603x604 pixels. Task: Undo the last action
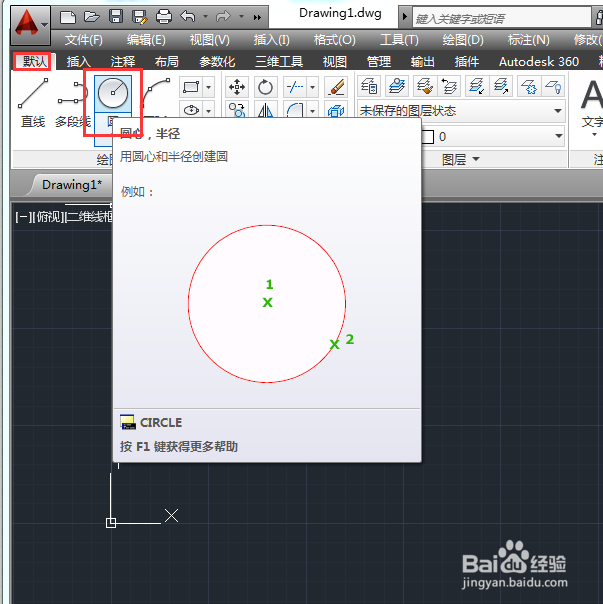coord(188,17)
